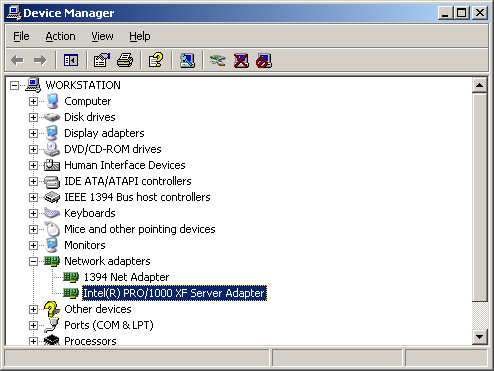Expand the Other devices node

[33, 309]
